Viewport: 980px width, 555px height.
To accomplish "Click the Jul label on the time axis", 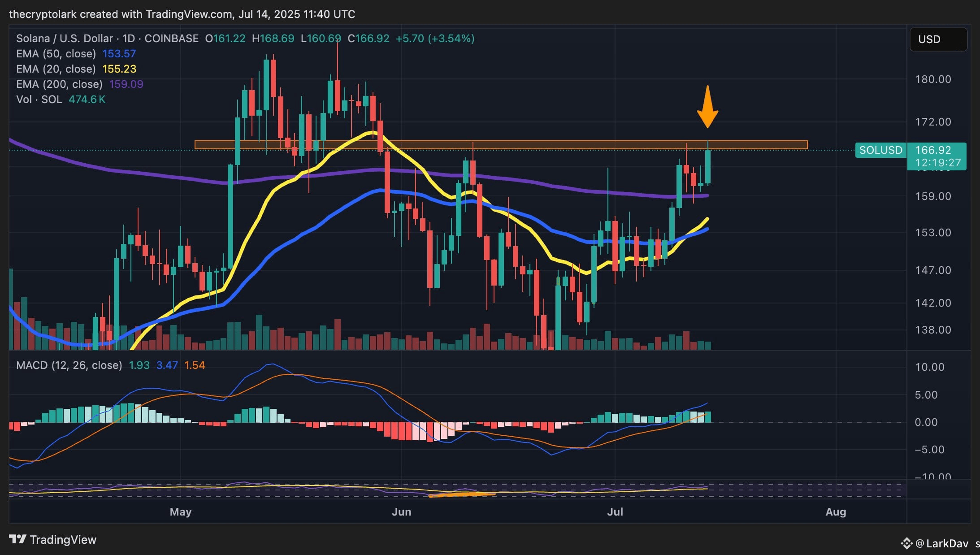I will 615,512.
